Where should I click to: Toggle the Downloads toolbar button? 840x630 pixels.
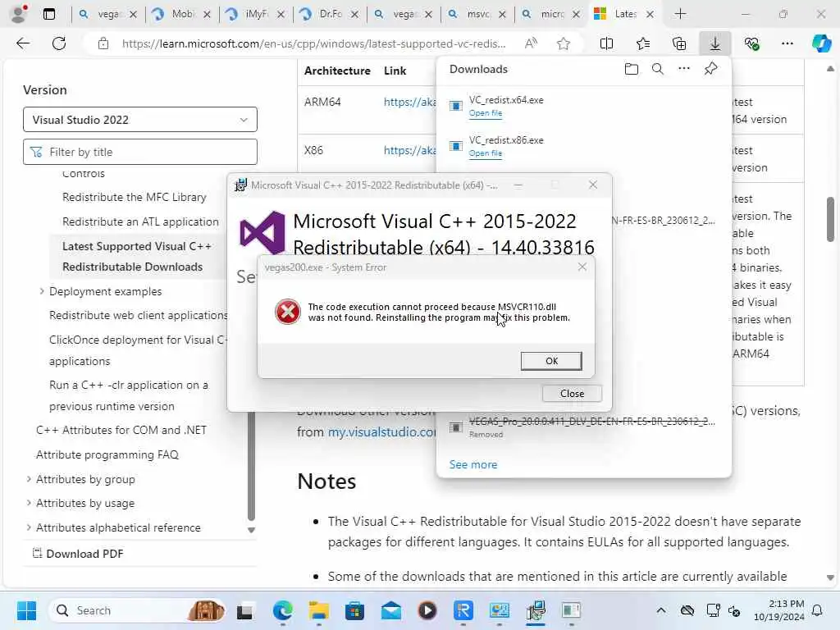pyautogui.click(x=715, y=43)
